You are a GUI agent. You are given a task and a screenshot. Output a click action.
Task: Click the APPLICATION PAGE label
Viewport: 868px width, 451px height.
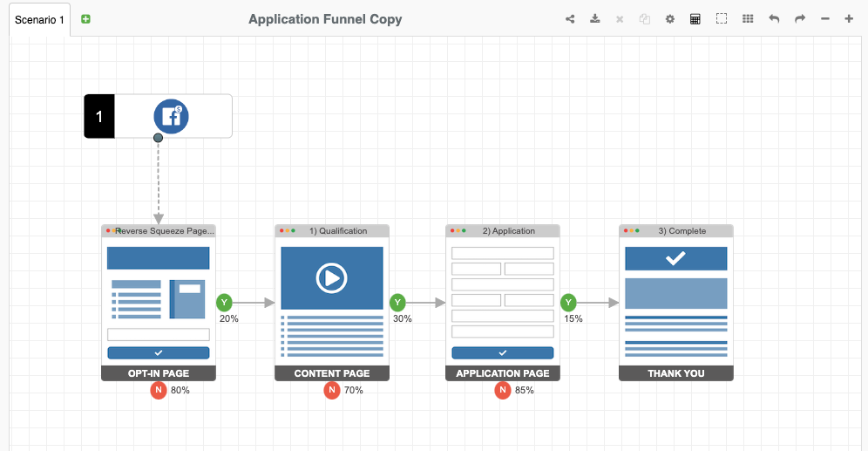[503, 373]
